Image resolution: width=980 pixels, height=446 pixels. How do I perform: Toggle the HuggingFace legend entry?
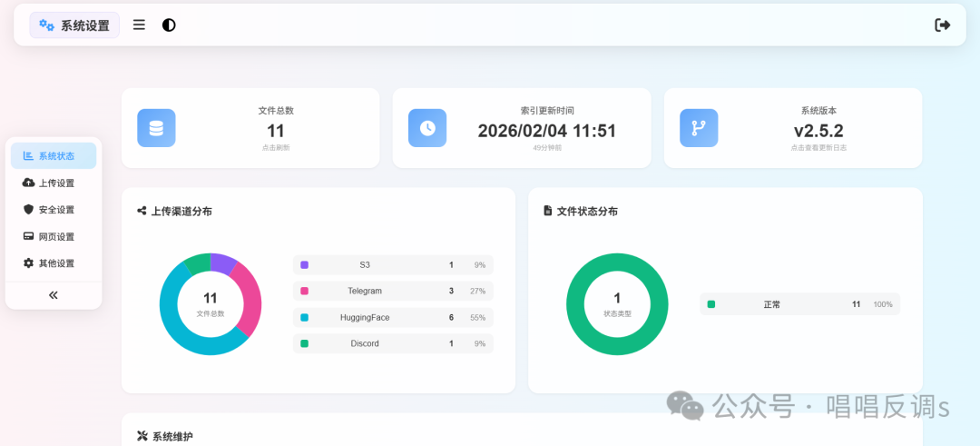tap(393, 318)
